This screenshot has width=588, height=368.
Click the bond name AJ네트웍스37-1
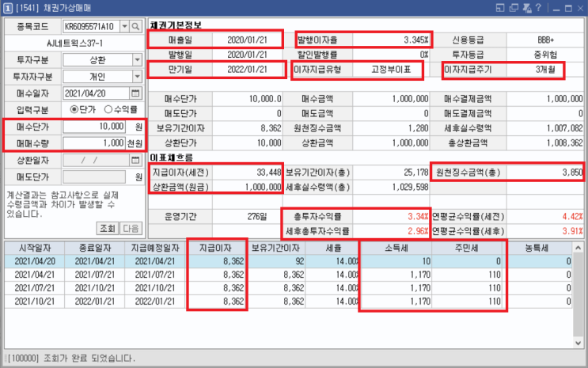(74, 44)
